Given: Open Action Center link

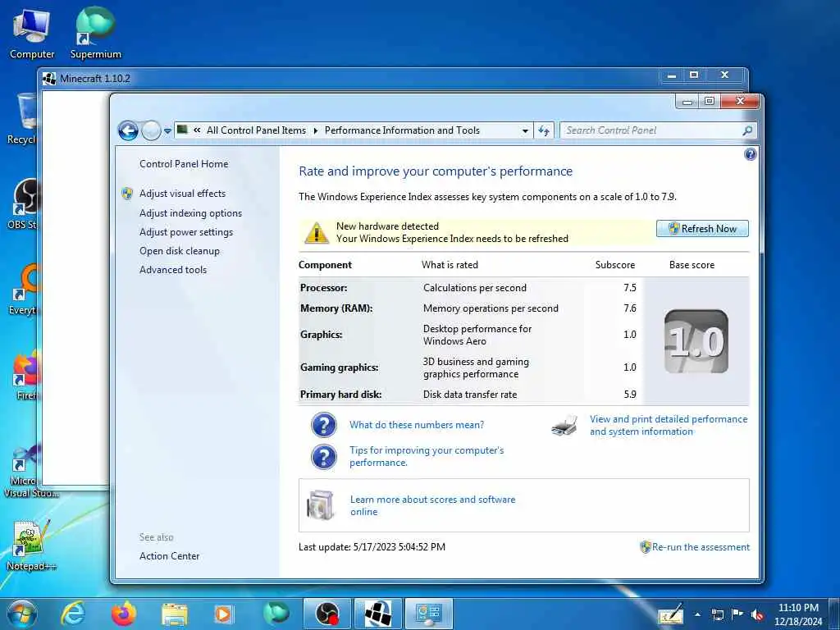Looking at the screenshot, I should (169, 556).
